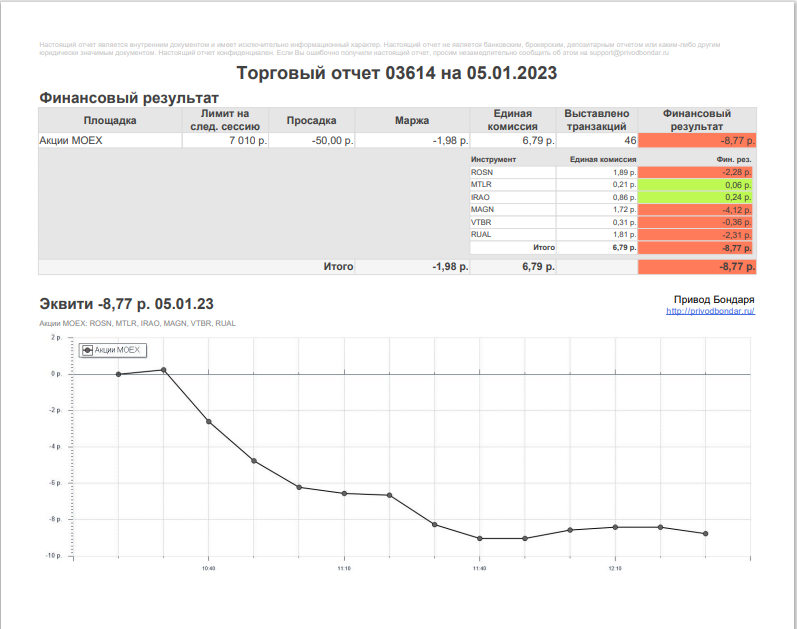Click the Выставлено транзакций column header
This screenshot has height=629, width=797.
tap(597, 121)
